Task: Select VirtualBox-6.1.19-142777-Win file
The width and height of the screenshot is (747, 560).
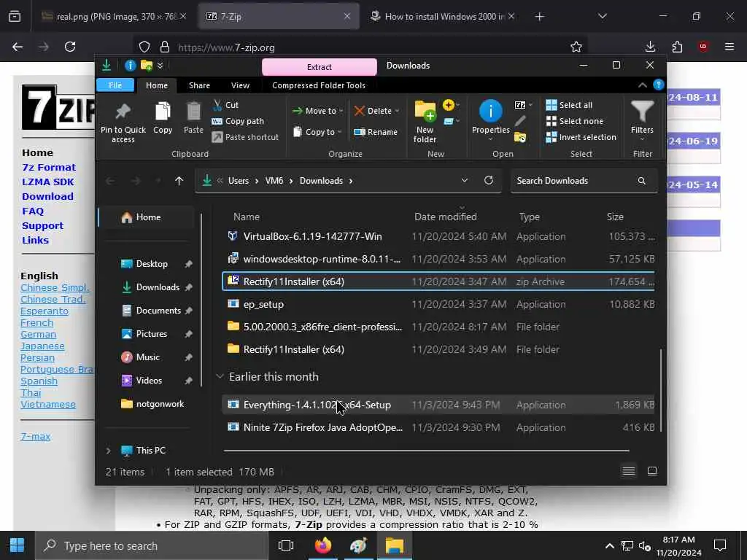Action: pyautogui.click(x=438, y=236)
